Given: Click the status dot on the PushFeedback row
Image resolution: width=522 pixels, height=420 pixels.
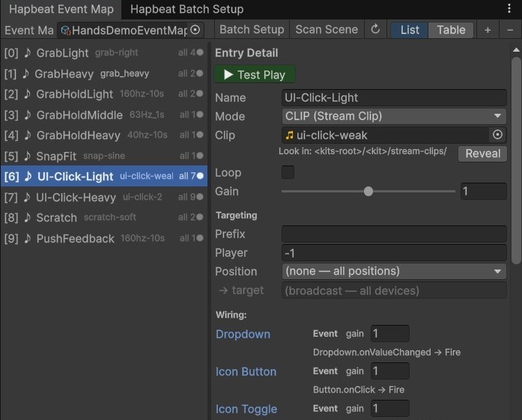Looking at the screenshot, I should pos(200,238).
